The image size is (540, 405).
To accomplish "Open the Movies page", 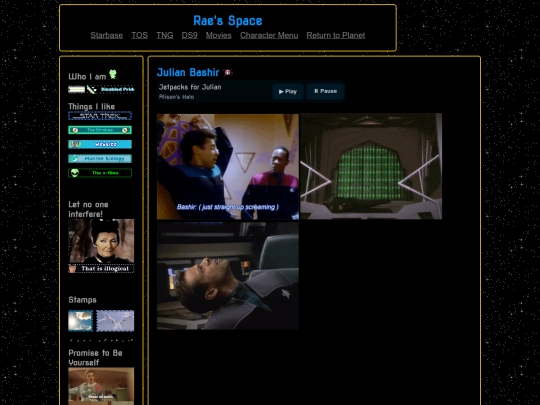I will [x=219, y=35].
